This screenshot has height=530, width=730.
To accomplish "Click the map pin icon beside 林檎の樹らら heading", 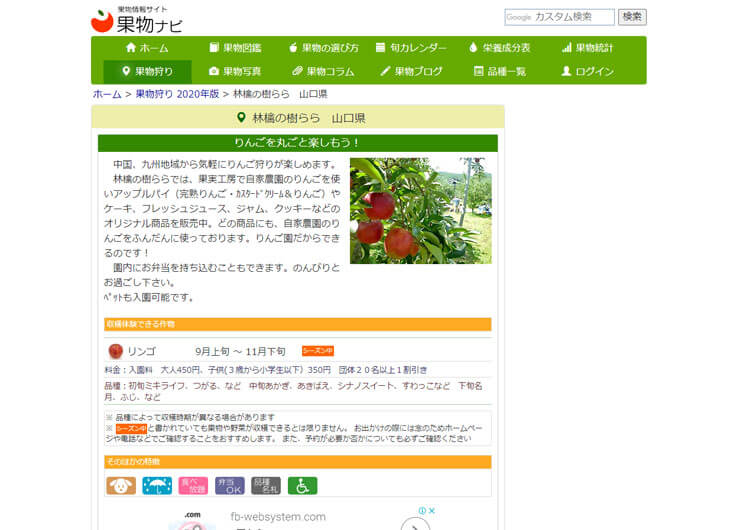I will pyautogui.click(x=241, y=117).
